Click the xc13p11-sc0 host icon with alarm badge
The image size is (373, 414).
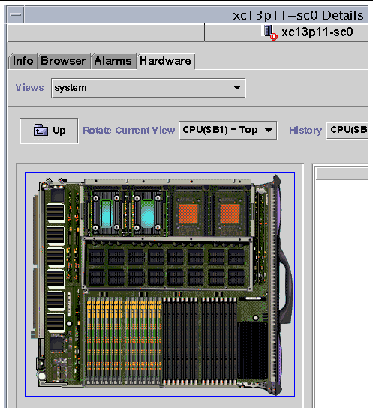pyautogui.click(x=270, y=33)
